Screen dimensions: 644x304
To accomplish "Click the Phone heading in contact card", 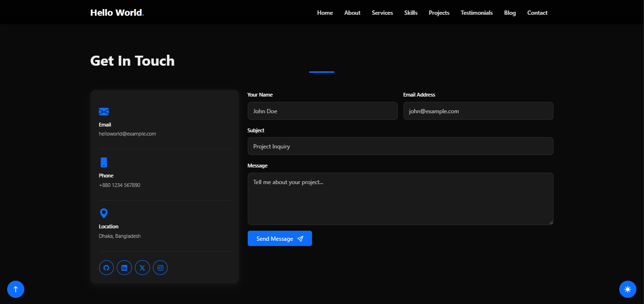I will (x=106, y=176).
